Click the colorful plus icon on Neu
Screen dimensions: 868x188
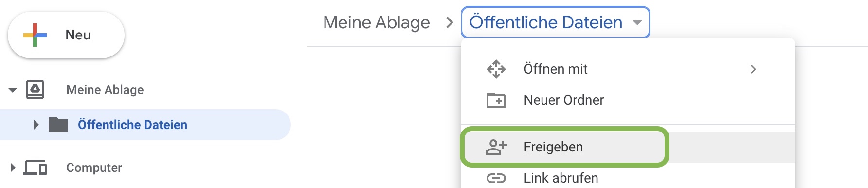coord(35,35)
